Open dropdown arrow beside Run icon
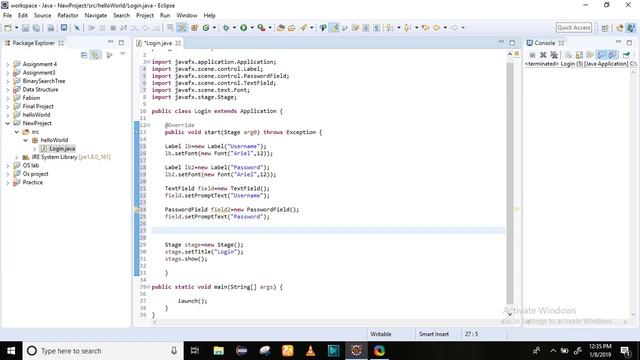The height and width of the screenshot is (360, 640). point(252,28)
